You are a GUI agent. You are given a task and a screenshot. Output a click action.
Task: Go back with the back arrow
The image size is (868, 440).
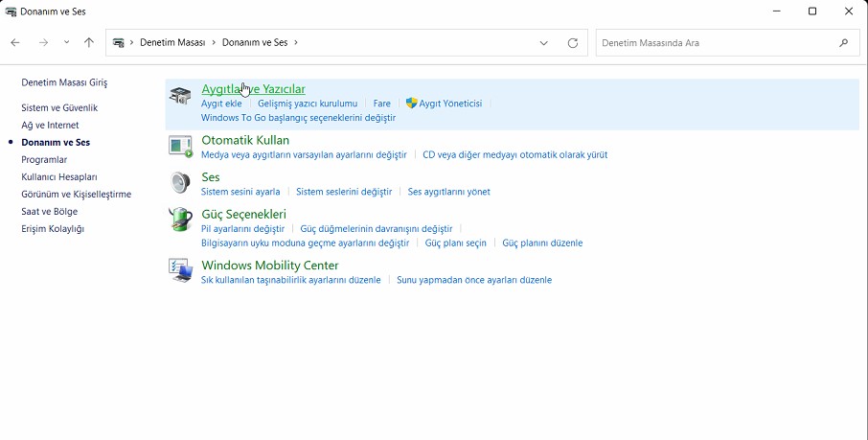(x=15, y=43)
